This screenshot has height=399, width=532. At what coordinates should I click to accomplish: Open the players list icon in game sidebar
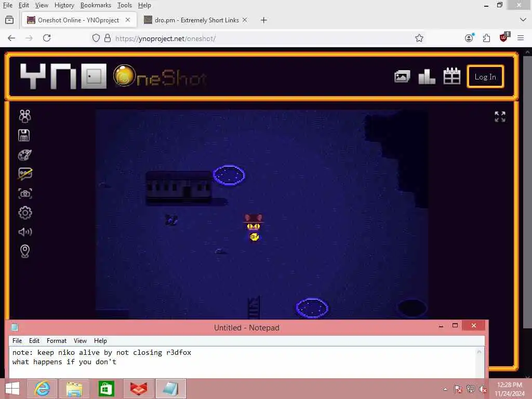pos(25,116)
